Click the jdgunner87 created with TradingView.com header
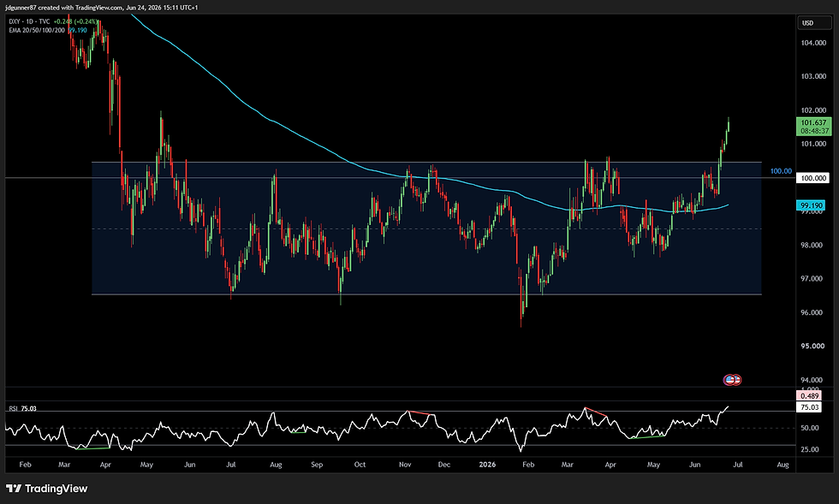 [x=102, y=8]
